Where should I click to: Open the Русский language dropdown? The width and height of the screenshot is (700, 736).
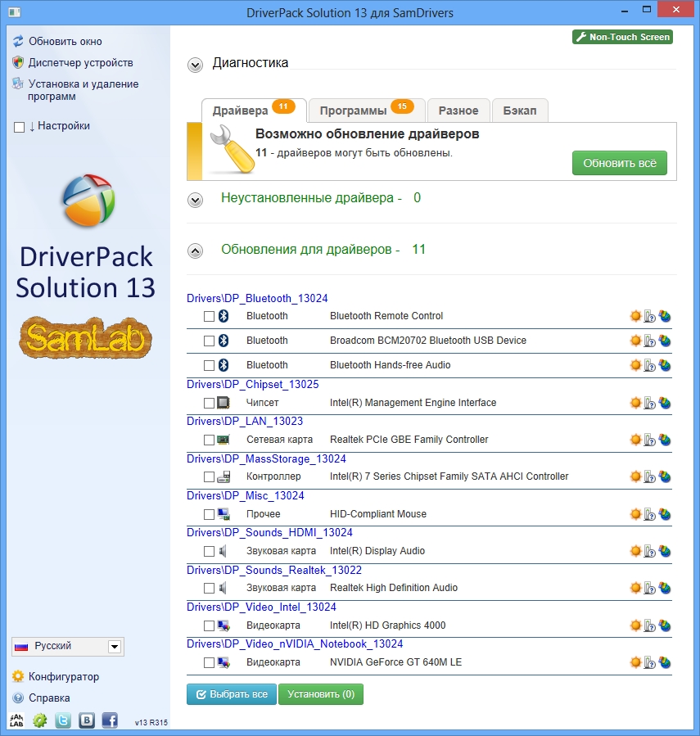115,647
